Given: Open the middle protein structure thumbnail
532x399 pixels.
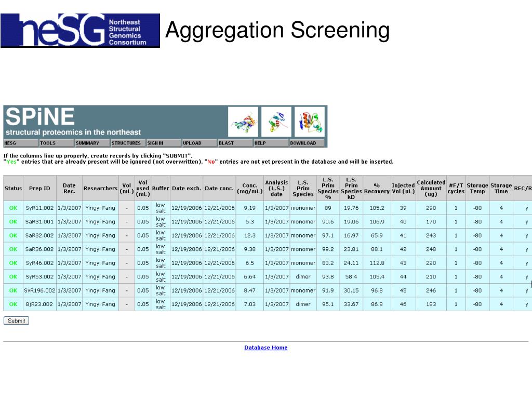Looking at the screenshot, I should pos(276,122).
